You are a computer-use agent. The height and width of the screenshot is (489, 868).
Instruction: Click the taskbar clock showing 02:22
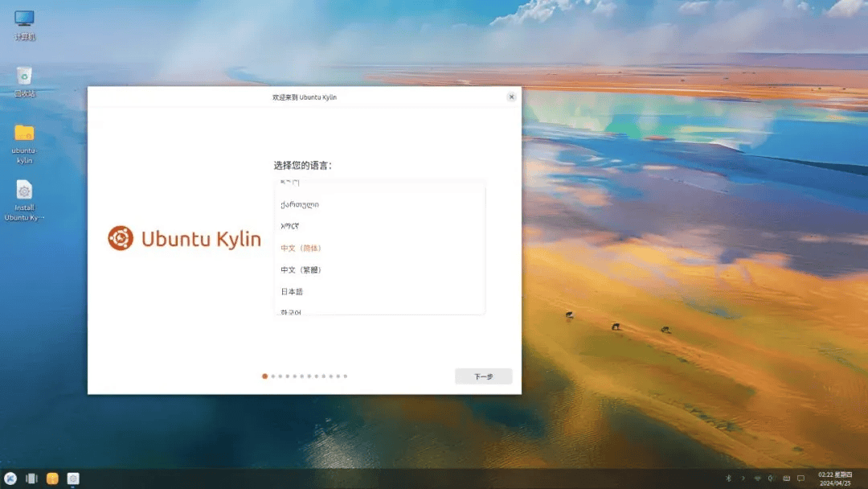point(836,479)
